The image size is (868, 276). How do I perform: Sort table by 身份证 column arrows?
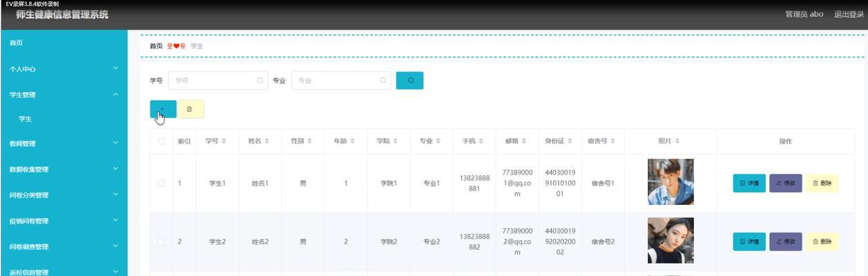point(571,141)
